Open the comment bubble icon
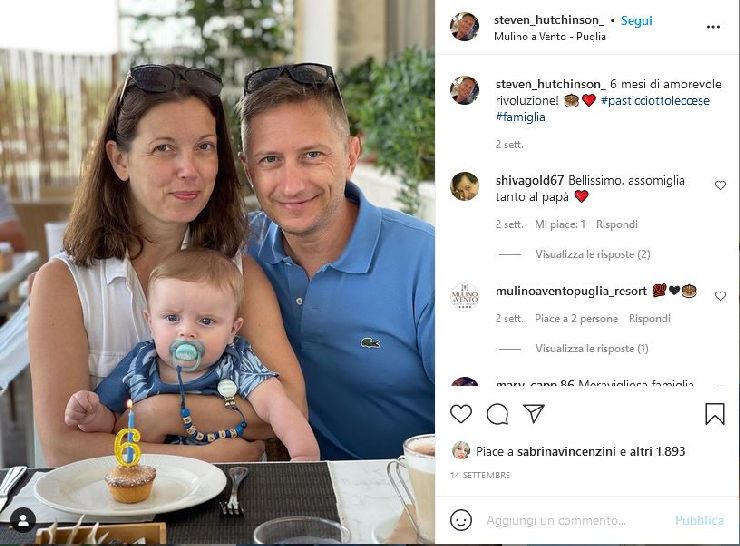Viewport: 740px width, 546px height. (497, 414)
